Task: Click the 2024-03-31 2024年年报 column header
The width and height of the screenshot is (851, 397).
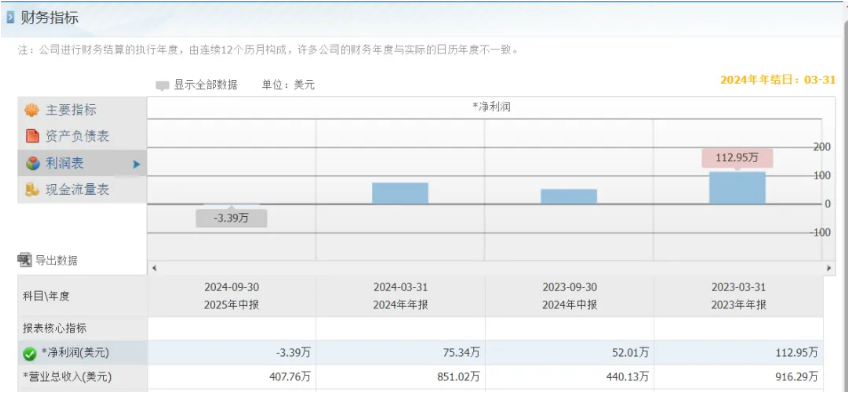Action: tap(401, 296)
